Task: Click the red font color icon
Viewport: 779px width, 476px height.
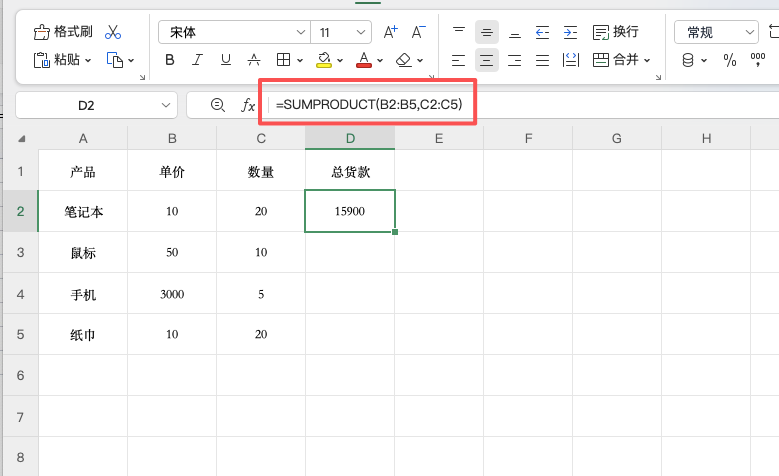Action: pos(363,60)
